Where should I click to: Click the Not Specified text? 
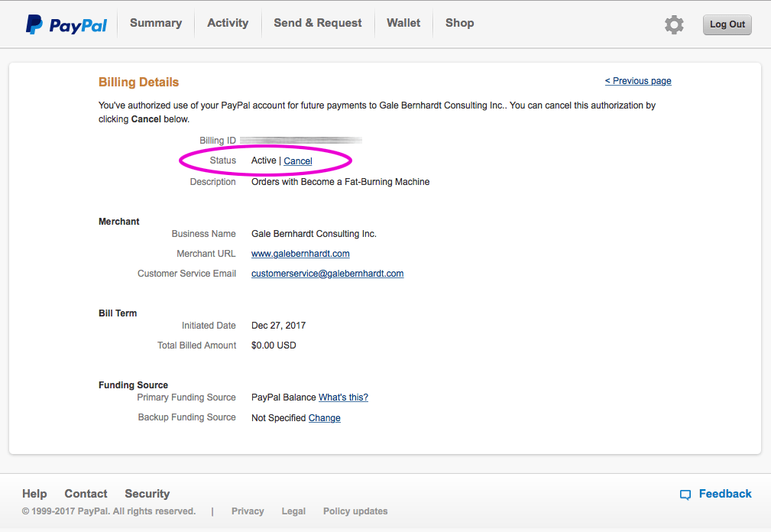tap(279, 418)
